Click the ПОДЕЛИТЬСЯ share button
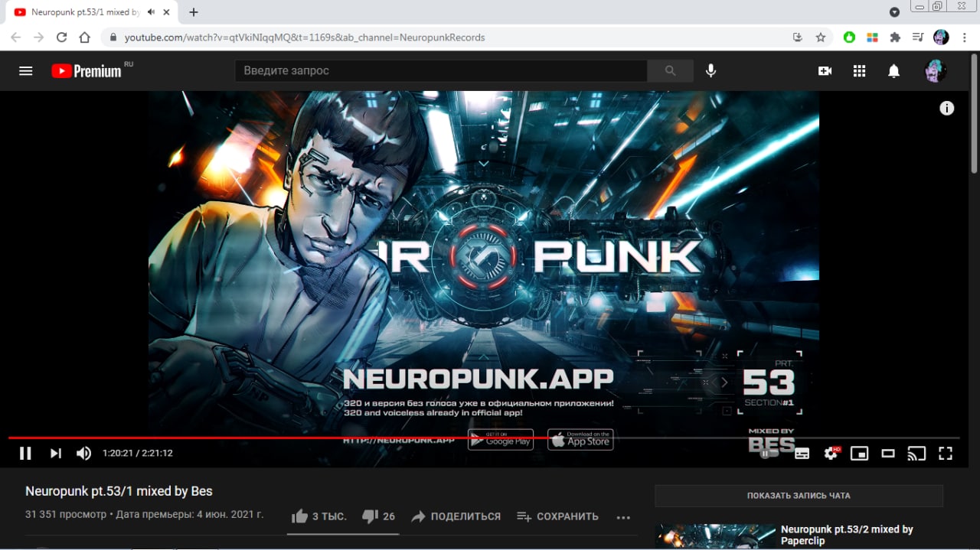The image size is (980, 550). (x=456, y=516)
